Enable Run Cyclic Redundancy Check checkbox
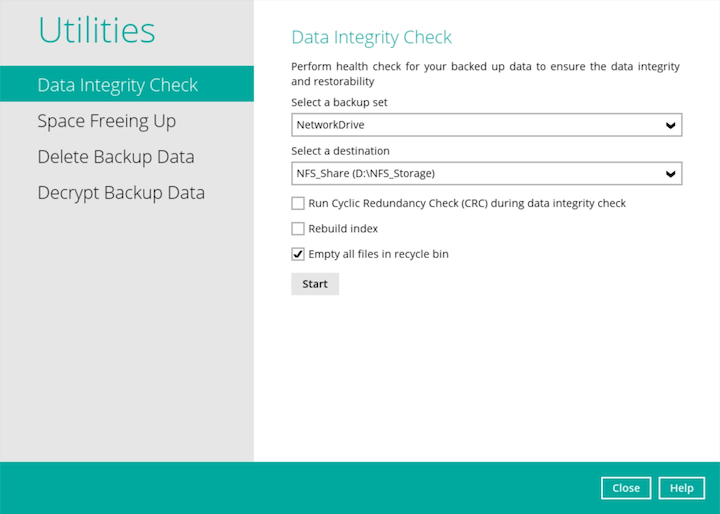 (x=298, y=203)
